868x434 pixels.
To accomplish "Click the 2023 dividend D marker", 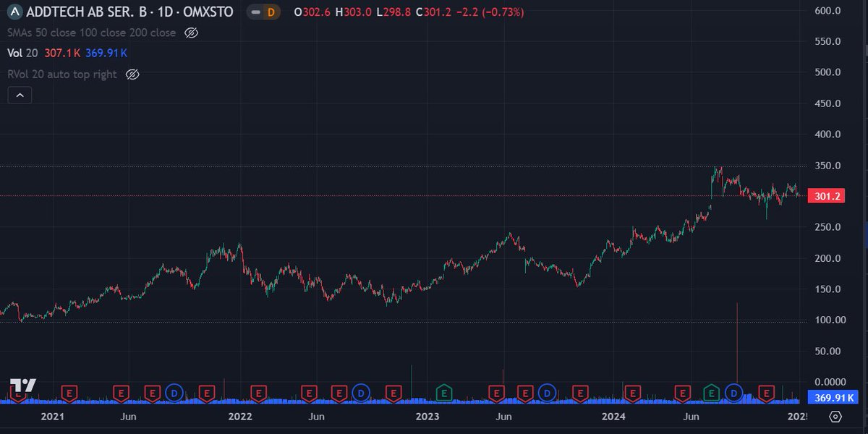I will pyautogui.click(x=548, y=393).
